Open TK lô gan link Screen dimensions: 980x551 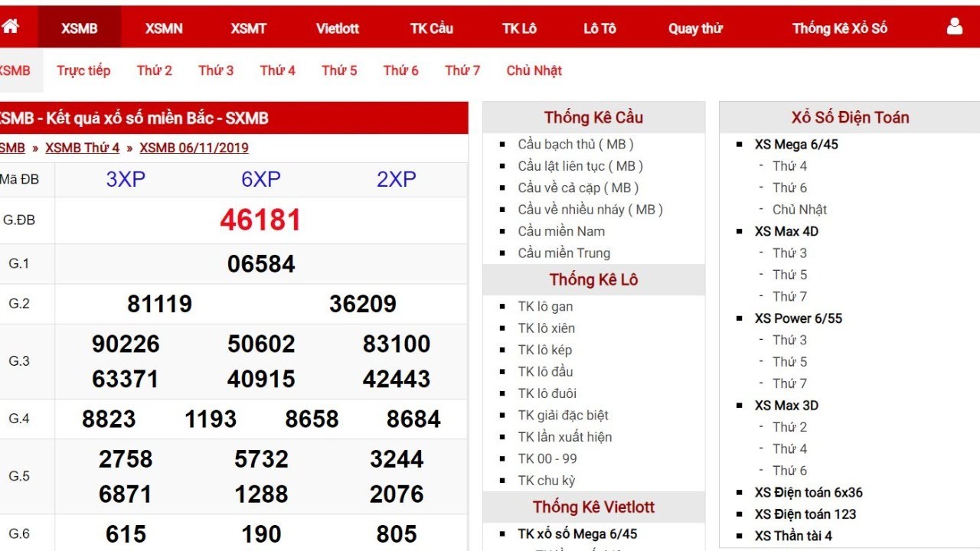(x=545, y=306)
